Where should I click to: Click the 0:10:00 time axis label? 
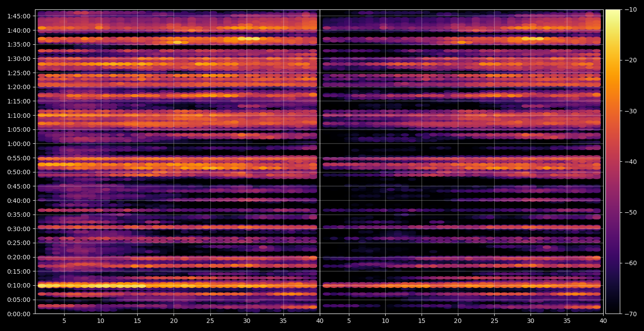pos(19,285)
